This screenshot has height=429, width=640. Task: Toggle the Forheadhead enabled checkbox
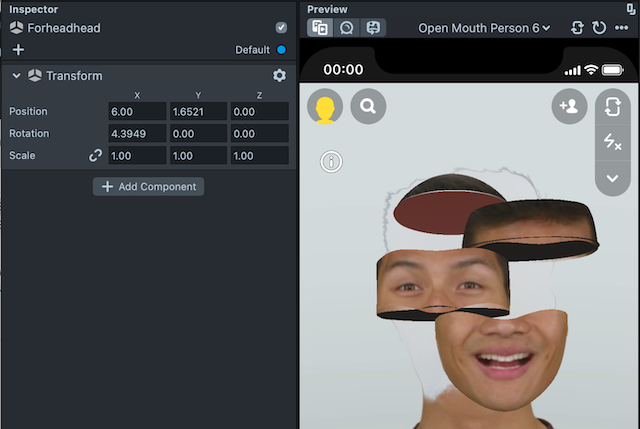coord(281,28)
